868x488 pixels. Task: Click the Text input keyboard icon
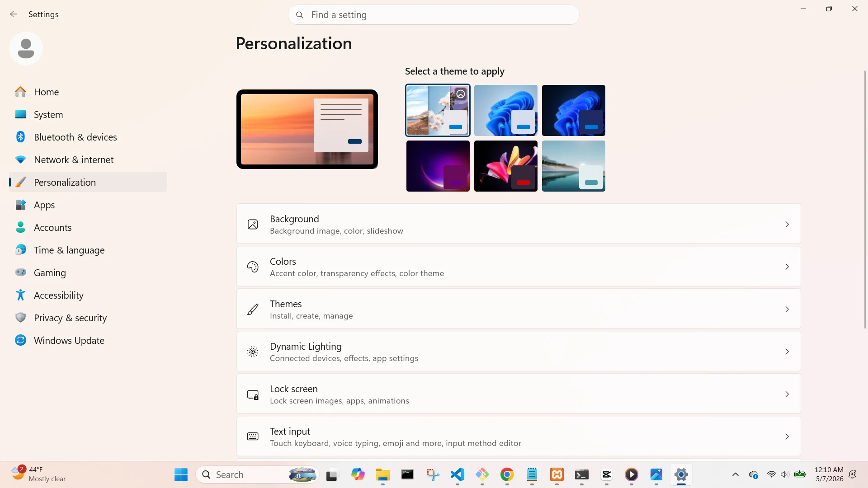(253, 436)
